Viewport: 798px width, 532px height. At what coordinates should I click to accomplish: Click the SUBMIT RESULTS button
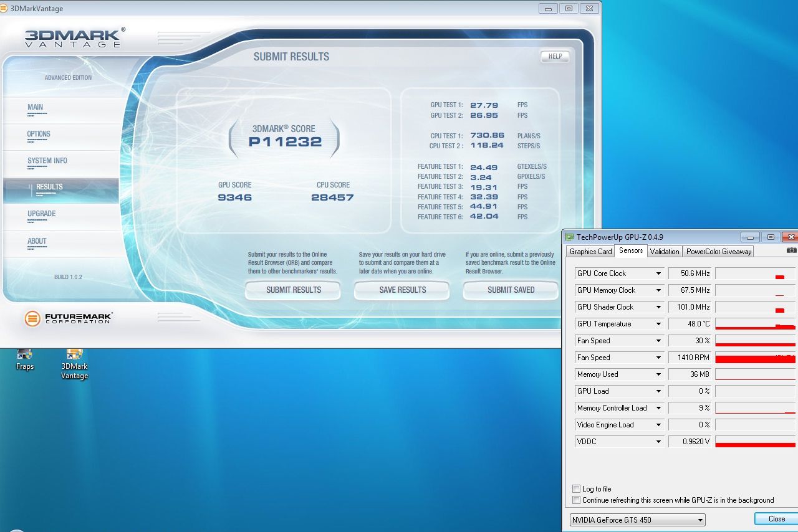293,290
